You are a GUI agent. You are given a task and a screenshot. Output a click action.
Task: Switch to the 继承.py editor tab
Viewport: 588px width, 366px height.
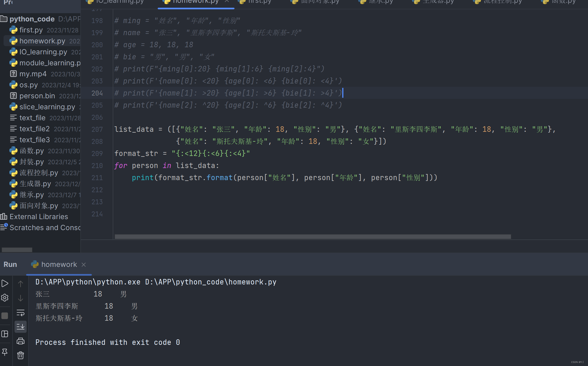(x=376, y=2)
